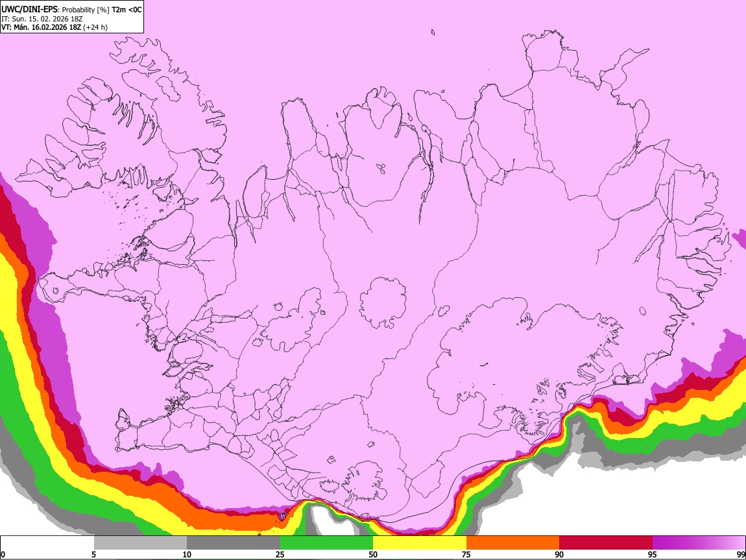Click the orange 75-90 legend swatch
Viewport: 746px width, 560px height.
tap(512, 542)
